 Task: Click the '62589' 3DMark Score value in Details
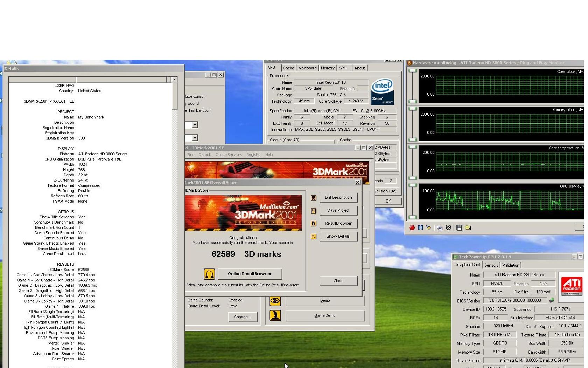pos(84,270)
